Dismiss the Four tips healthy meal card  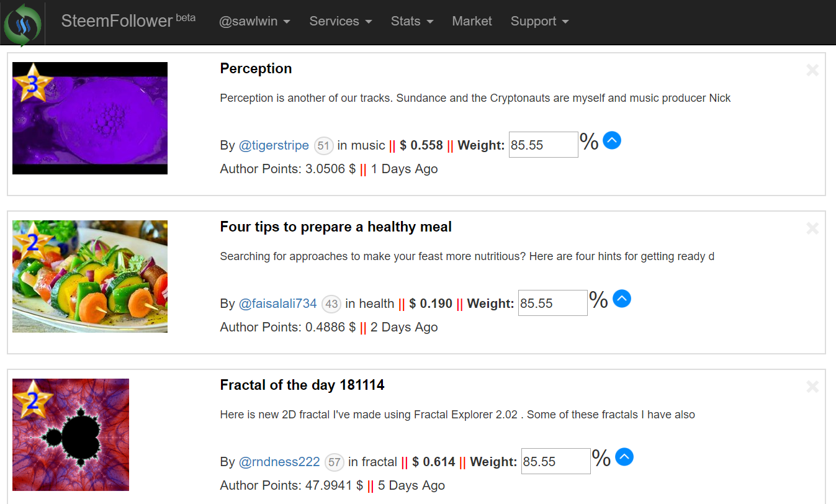click(x=812, y=228)
